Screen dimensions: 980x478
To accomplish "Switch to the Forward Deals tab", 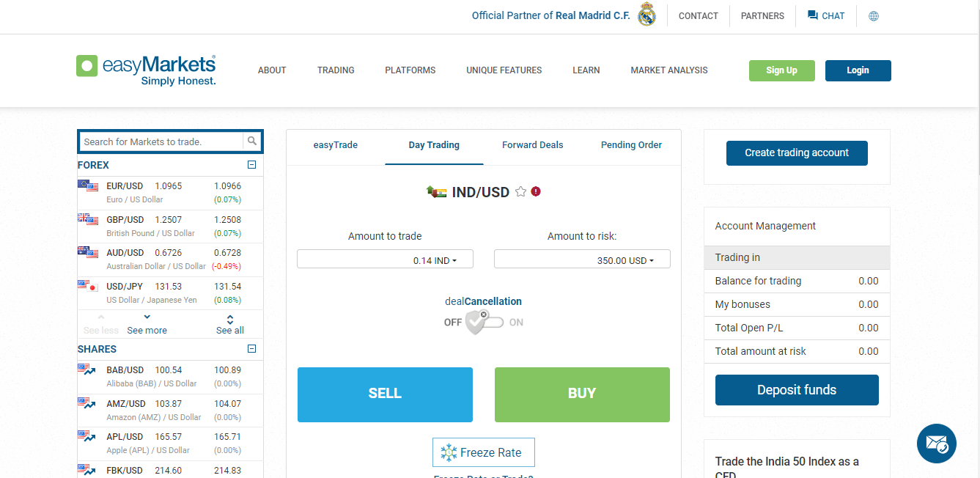I will point(532,145).
